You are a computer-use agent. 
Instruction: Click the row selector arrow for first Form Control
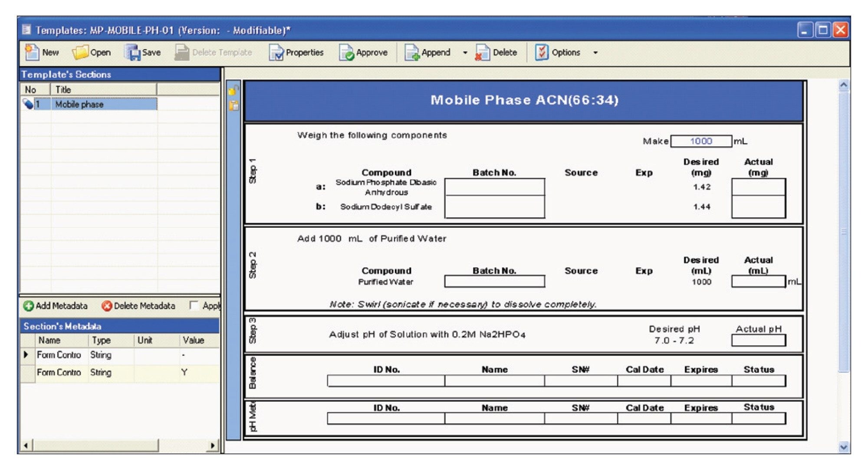[26, 354]
